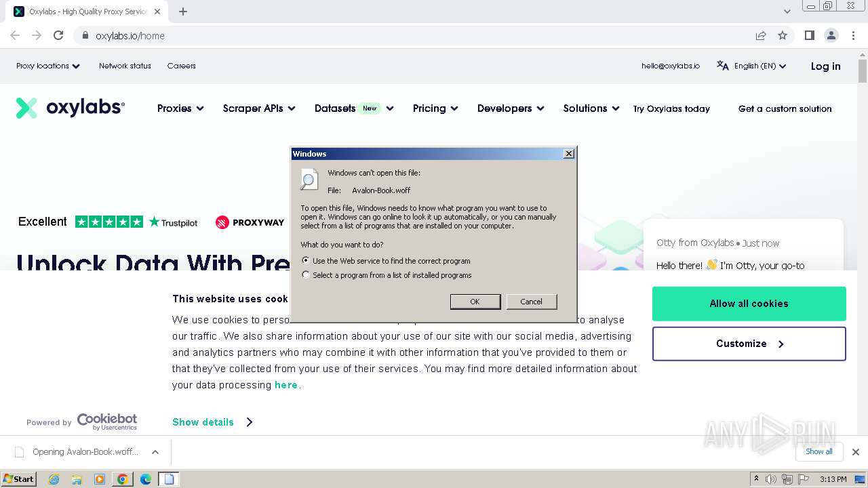Click the Action Center flag icon
868x488 pixels.
(803, 479)
